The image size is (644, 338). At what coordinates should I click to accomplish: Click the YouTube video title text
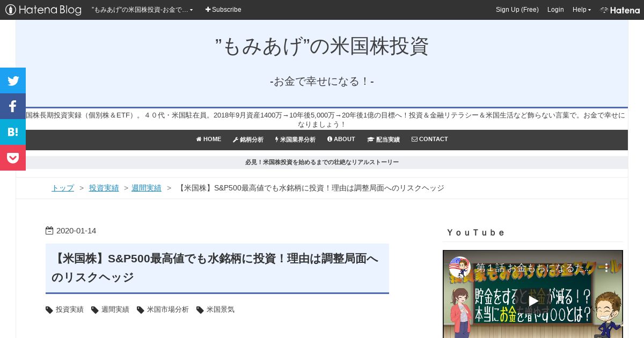(533, 267)
